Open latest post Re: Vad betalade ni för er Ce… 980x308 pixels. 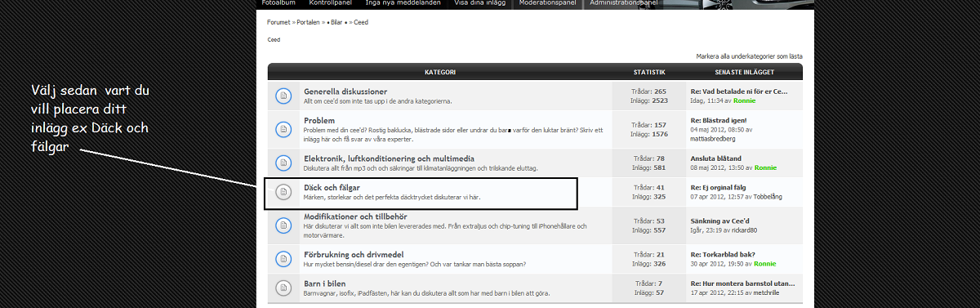pyautogui.click(x=739, y=92)
